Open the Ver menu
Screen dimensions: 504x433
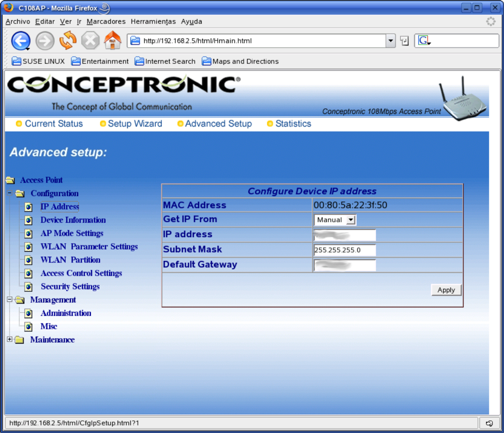65,22
